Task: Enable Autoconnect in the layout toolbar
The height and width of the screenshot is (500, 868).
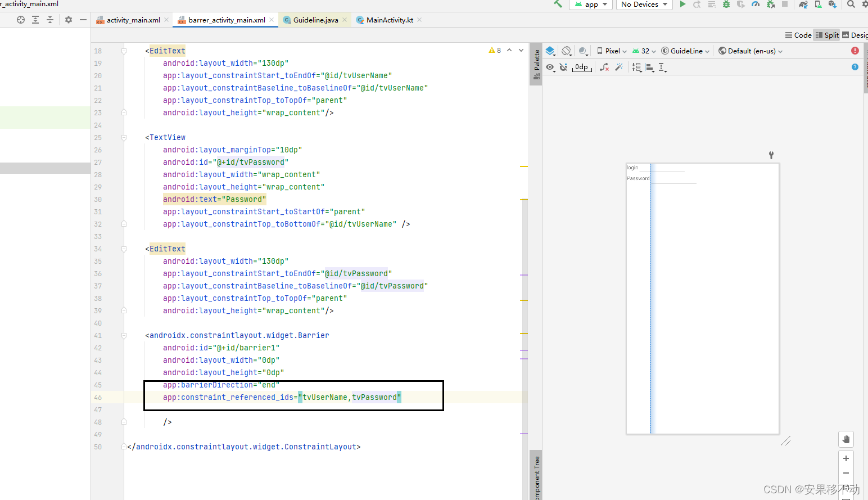Action: click(563, 67)
